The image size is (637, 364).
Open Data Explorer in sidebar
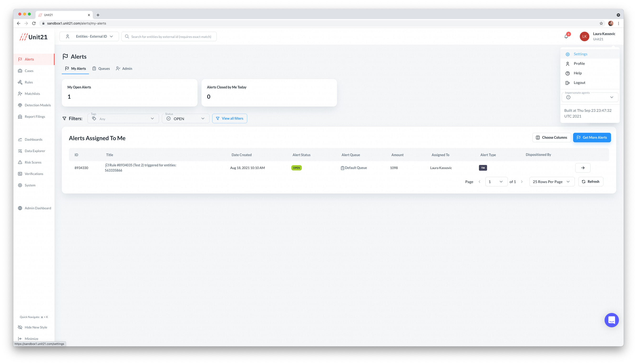(x=35, y=151)
